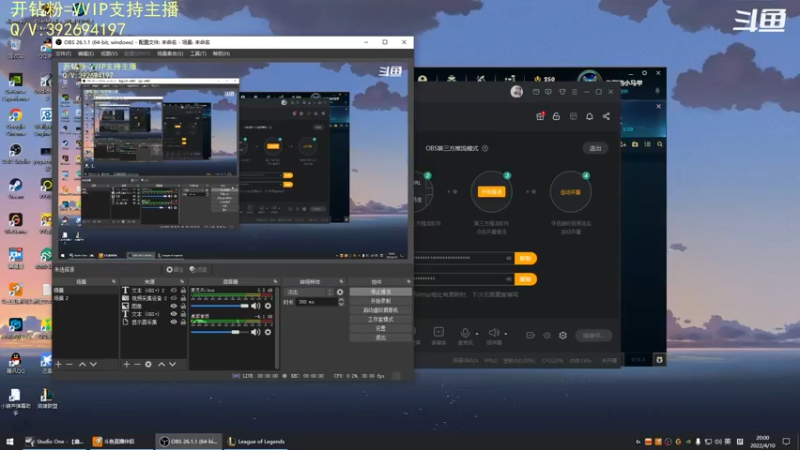
Task: Click share icon in Douyu companion
Action: click(x=606, y=116)
